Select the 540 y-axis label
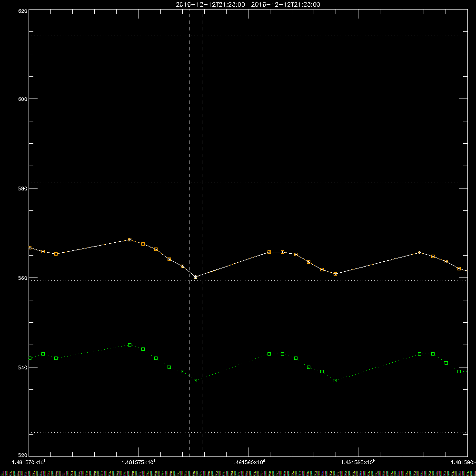 point(23,367)
